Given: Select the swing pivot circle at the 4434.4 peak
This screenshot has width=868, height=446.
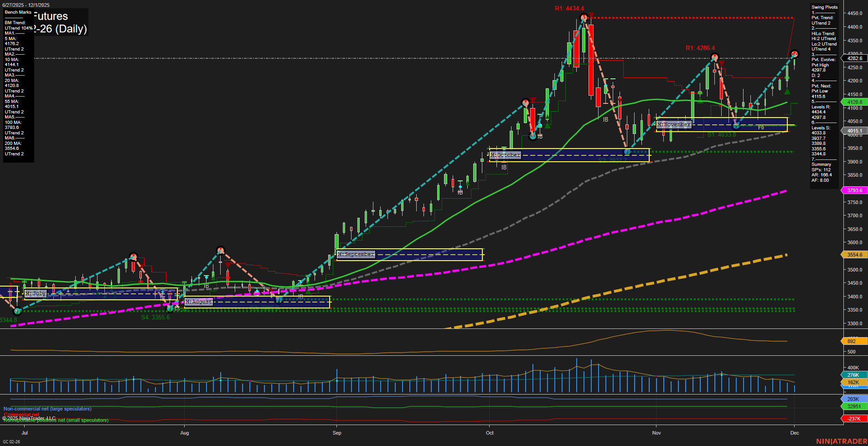Looking at the screenshot, I should (584, 17).
